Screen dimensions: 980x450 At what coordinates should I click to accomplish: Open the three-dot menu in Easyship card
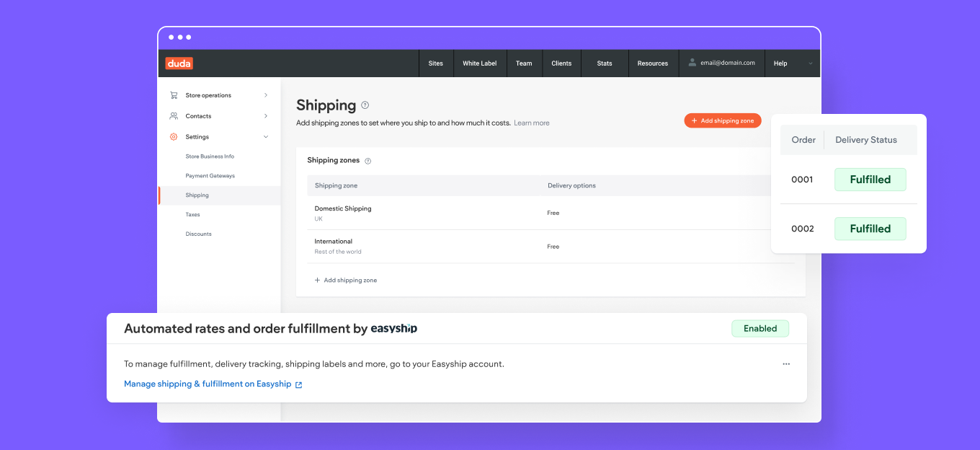786,364
